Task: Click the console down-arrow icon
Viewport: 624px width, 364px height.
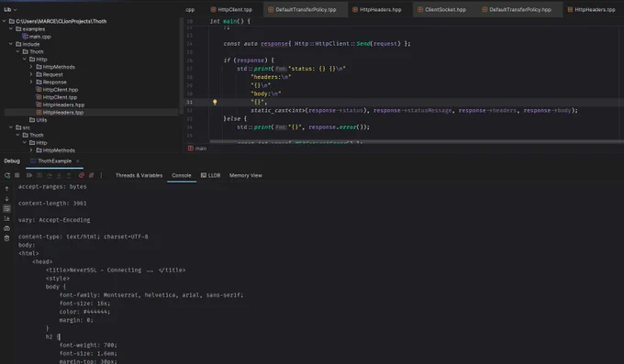Action: (6, 199)
